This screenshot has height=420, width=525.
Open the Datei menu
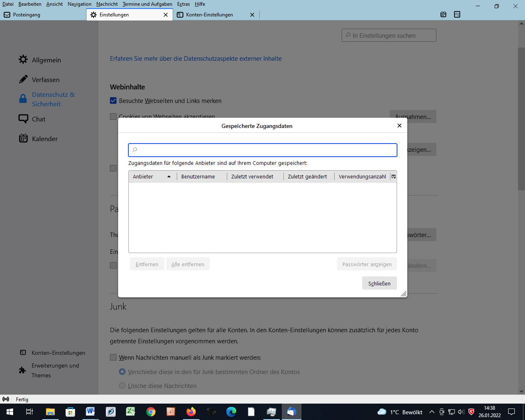click(x=8, y=4)
